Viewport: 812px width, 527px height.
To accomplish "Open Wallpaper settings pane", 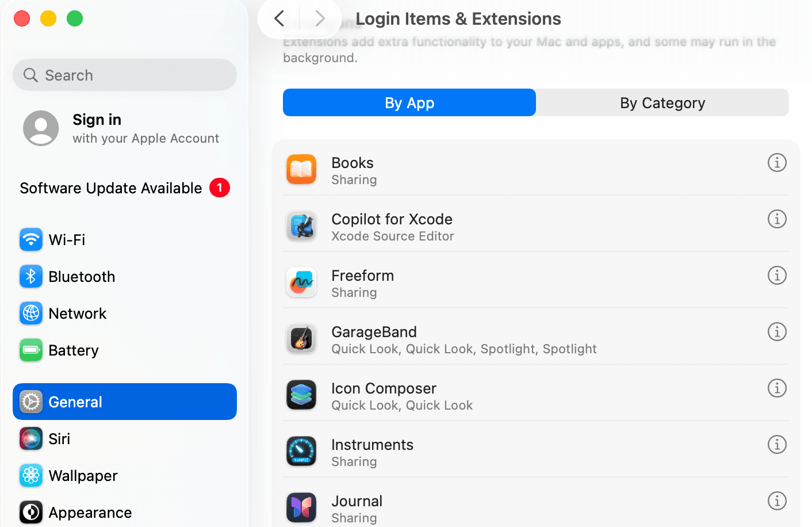I will pyautogui.click(x=83, y=476).
